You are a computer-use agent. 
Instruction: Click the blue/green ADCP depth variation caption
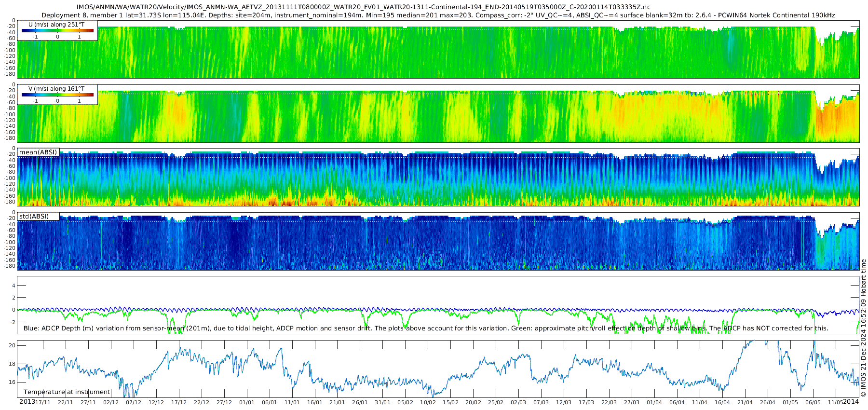426,328
